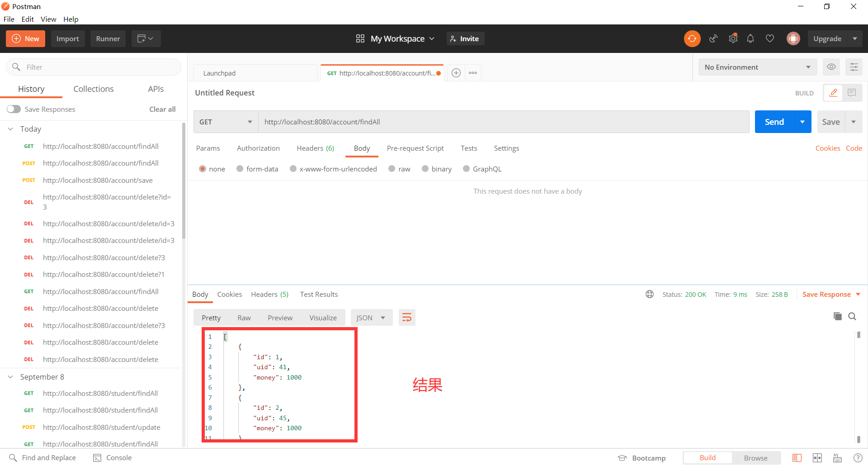Switch to two-pane view icon

coord(817,458)
